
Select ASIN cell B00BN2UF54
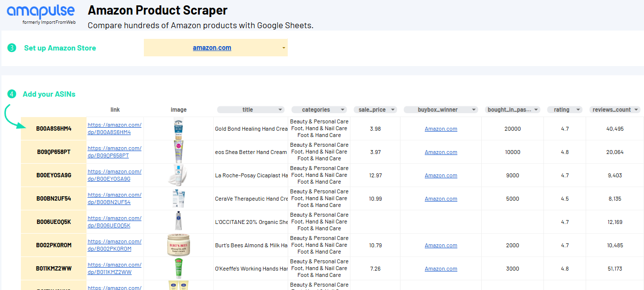[53, 199]
